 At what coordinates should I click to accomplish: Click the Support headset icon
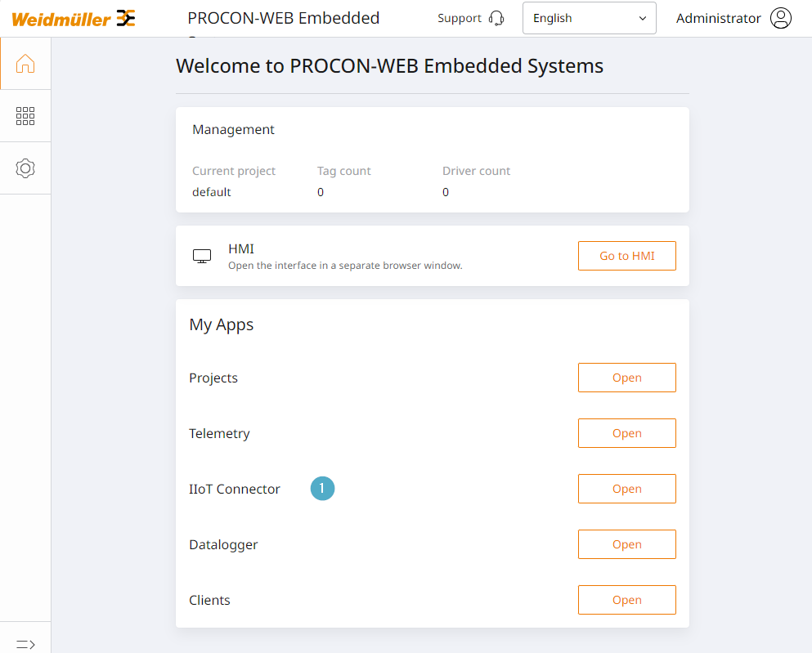pos(496,18)
